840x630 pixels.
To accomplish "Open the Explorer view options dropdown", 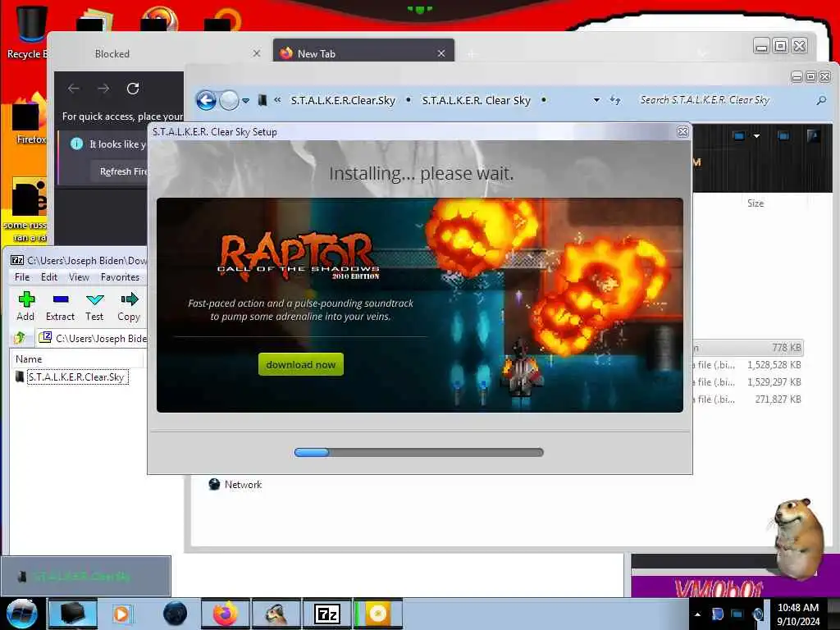I will [756, 136].
